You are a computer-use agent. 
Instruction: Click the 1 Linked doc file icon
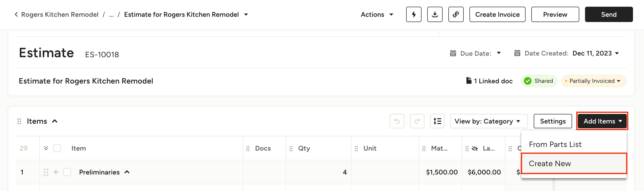[x=469, y=81]
